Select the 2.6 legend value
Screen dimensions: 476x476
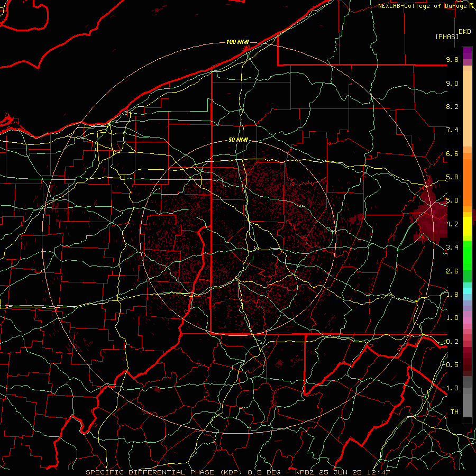tap(452, 271)
